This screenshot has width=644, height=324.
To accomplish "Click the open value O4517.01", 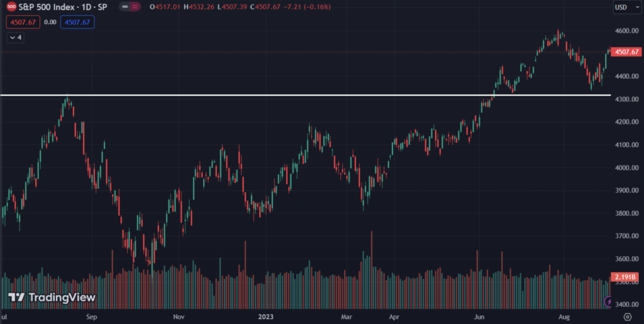I will click(x=165, y=7).
